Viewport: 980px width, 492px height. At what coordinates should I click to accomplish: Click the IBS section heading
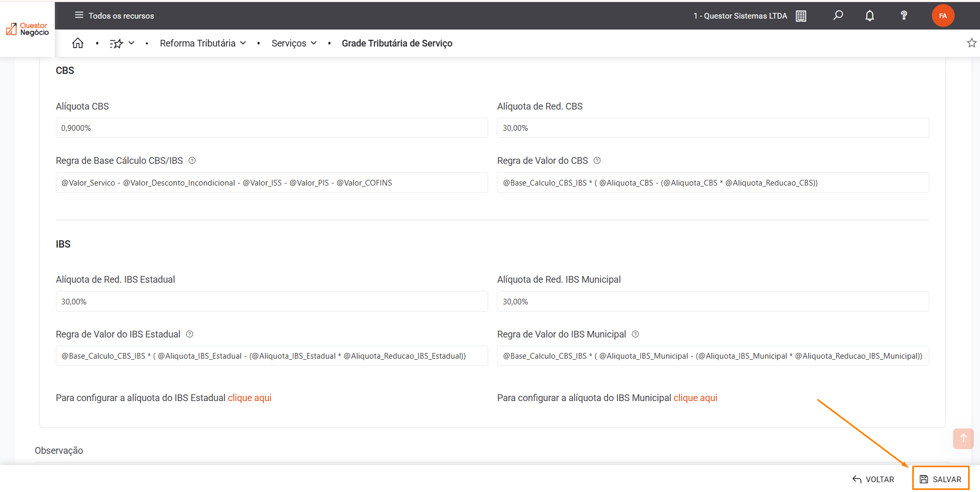click(x=63, y=244)
